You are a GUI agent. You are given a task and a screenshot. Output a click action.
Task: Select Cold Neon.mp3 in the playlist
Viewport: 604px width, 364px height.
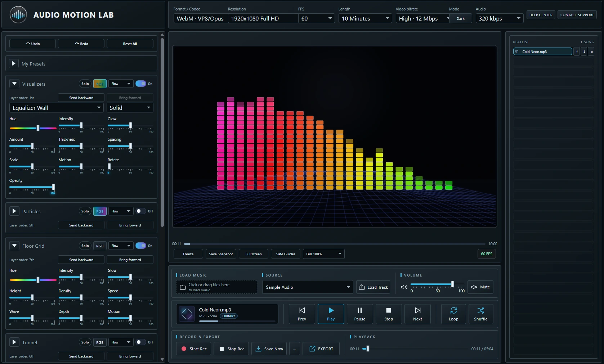click(542, 51)
